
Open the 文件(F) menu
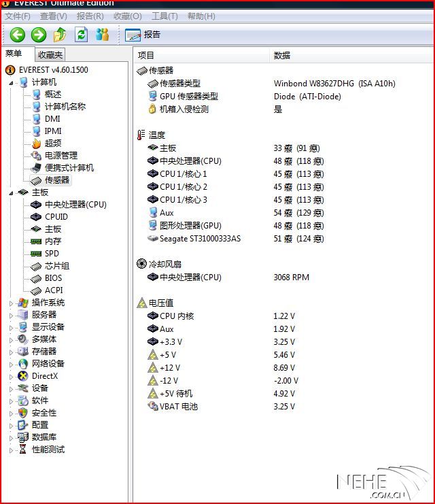(x=18, y=16)
